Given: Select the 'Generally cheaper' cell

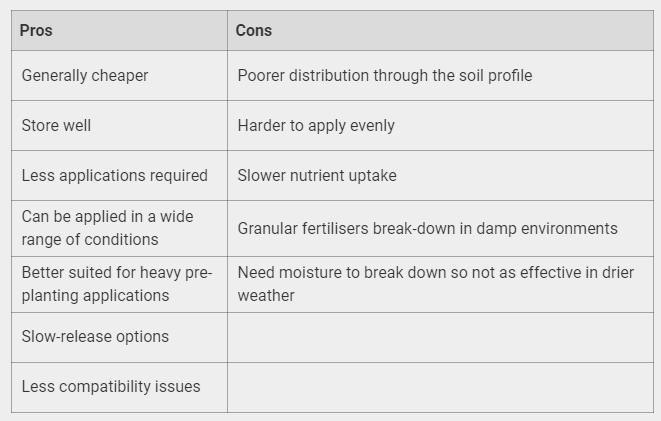Looking at the screenshot, I should point(85,76).
